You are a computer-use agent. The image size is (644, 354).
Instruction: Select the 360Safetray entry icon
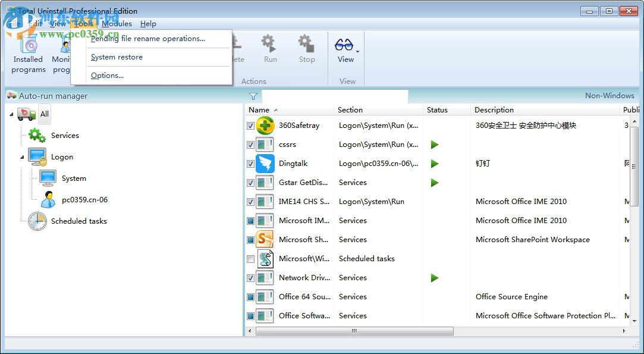[265, 125]
